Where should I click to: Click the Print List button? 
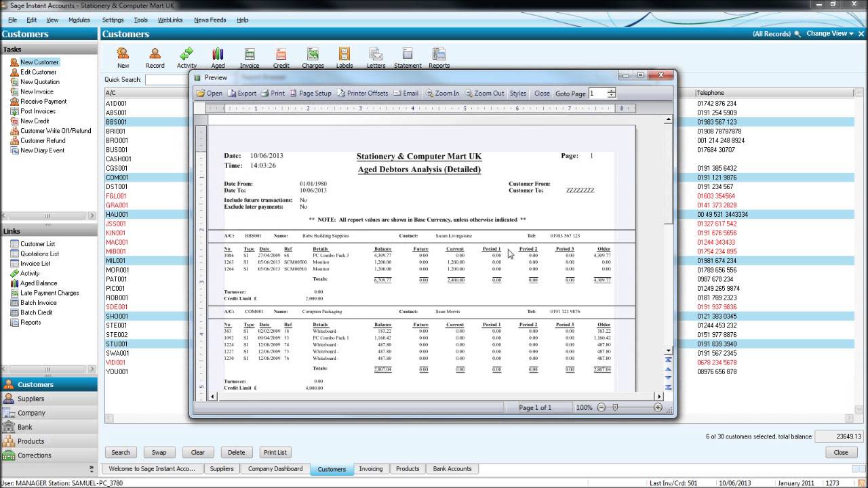tap(275, 452)
